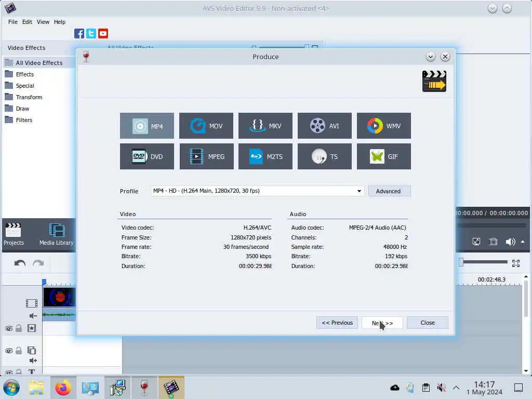
Task: Click the clipboard tray icon
Action: [426, 388]
